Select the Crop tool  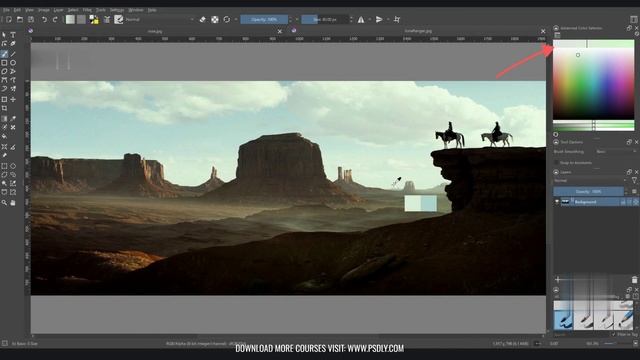point(4,109)
